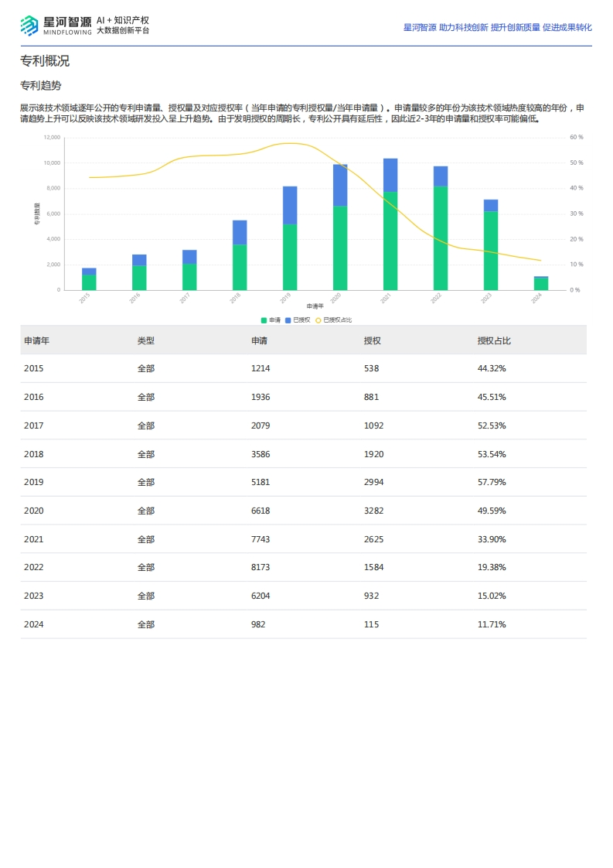Select the value 3586
This screenshot has height=868, width=613.
(x=261, y=454)
